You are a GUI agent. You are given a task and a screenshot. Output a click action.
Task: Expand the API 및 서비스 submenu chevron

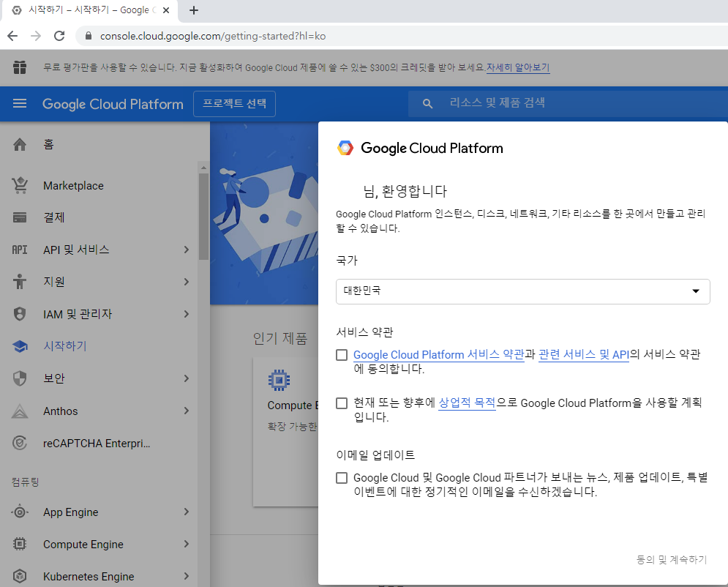186,250
